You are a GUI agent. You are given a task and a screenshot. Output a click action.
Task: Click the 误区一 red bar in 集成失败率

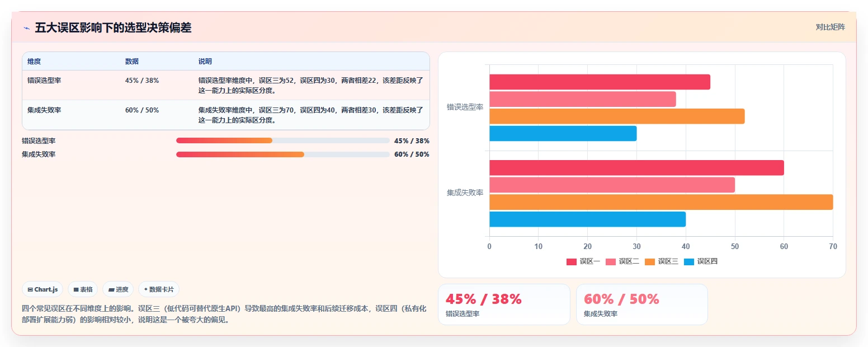[x=636, y=168]
